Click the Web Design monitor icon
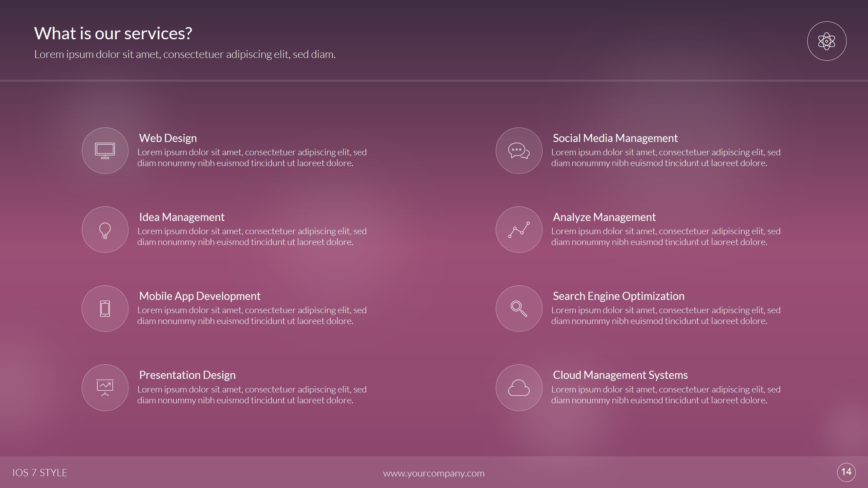This screenshot has height=488, width=868. pos(105,151)
